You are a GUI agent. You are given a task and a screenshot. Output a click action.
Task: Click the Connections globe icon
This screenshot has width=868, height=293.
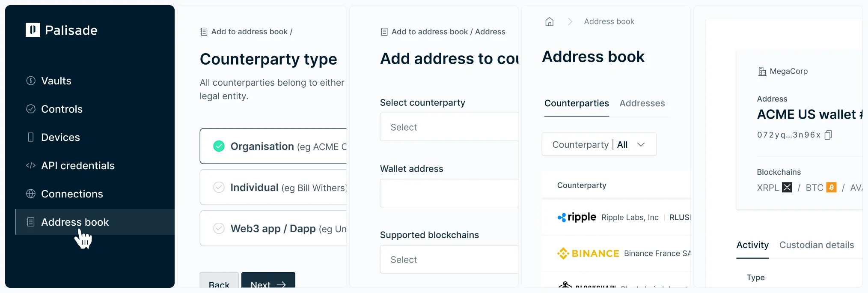click(x=31, y=194)
